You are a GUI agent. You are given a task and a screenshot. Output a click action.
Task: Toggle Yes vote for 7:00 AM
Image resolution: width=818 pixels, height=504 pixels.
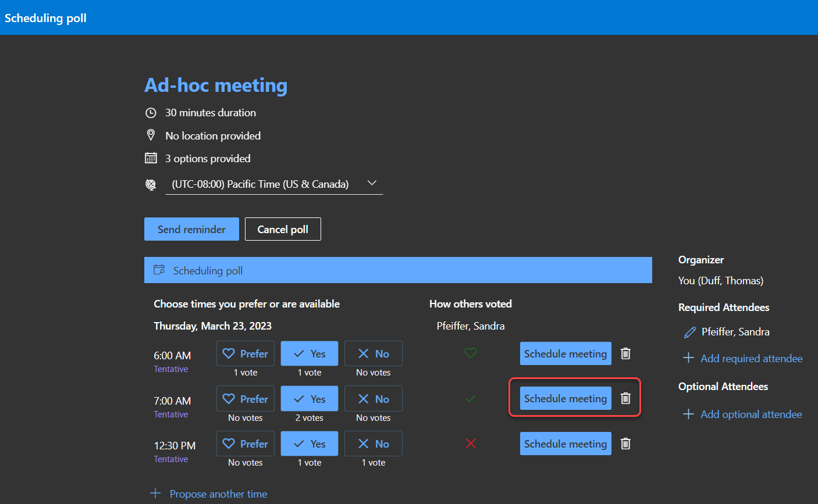[x=309, y=399]
